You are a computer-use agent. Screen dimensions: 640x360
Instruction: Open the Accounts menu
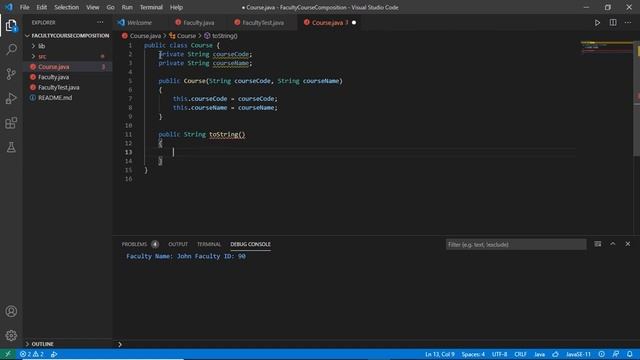click(x=11, y=311)
